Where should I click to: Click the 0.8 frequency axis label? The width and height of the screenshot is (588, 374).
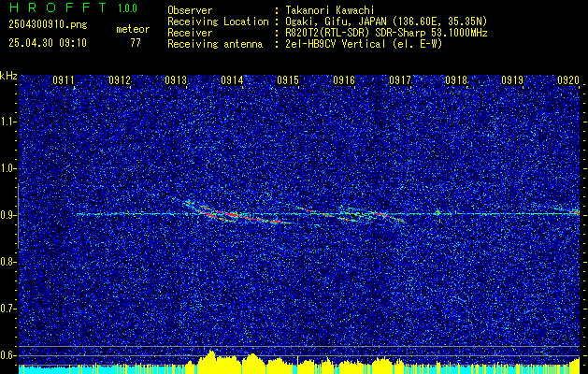point(7,262)
